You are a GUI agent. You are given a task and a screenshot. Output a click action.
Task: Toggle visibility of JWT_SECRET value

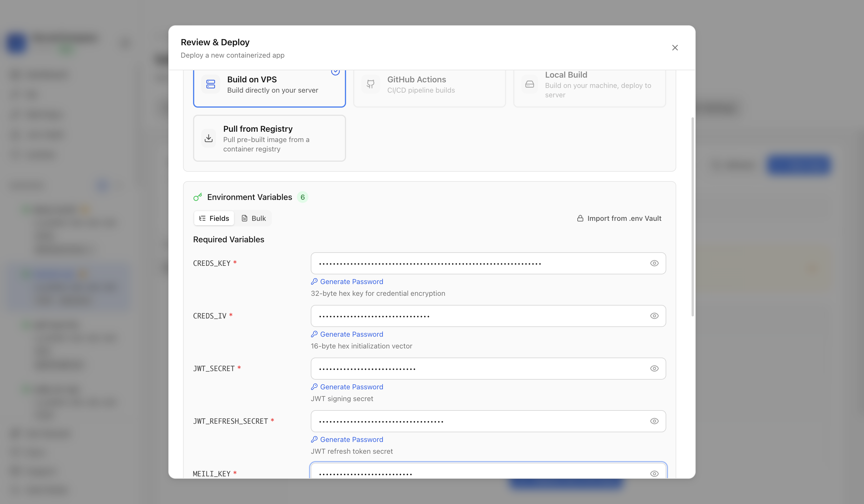coord(654,368)
